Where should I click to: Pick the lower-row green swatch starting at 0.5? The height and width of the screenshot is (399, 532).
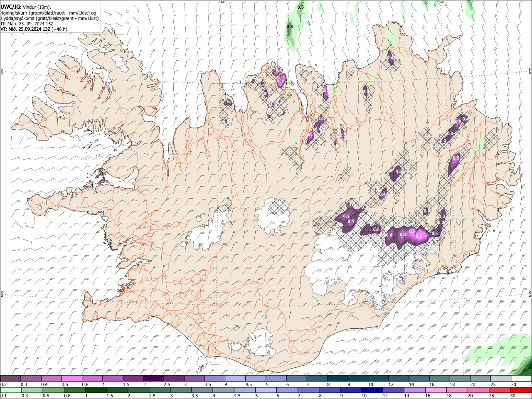53,390
